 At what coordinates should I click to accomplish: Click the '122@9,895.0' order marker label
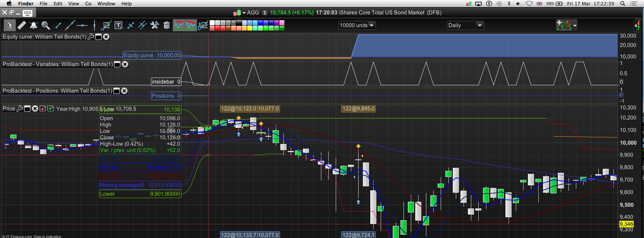(x=359, y=108)
